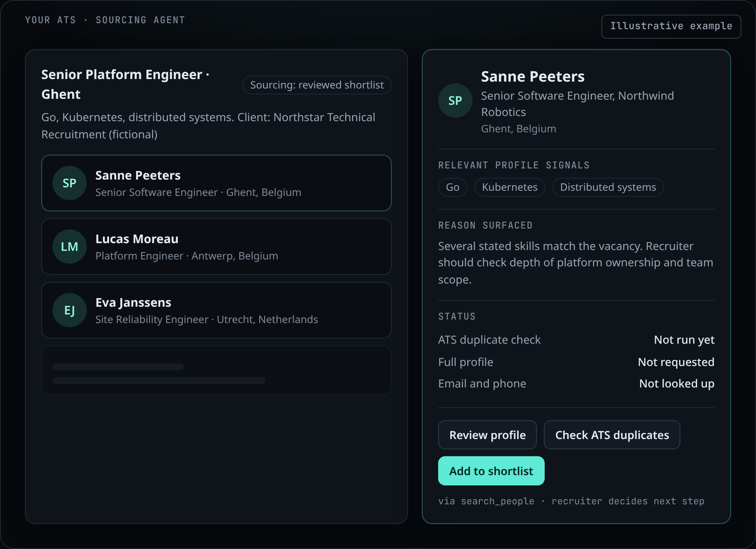This screenshot has height=549, width=756.
Task: Click the 'YOUR ATS · SOURCING AGENT' header text
Action: tap(105, 20)
